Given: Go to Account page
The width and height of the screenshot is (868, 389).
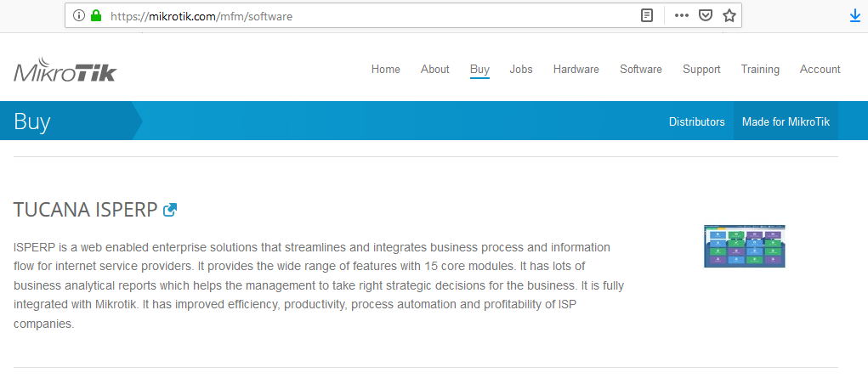Looking at the screenshot, I should pyautogui.click(x=820, y=70).
